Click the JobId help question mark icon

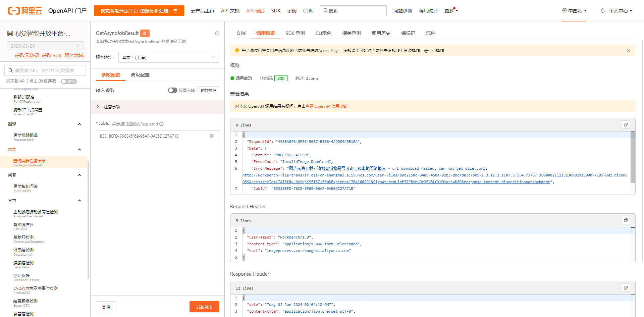(161, 124)
